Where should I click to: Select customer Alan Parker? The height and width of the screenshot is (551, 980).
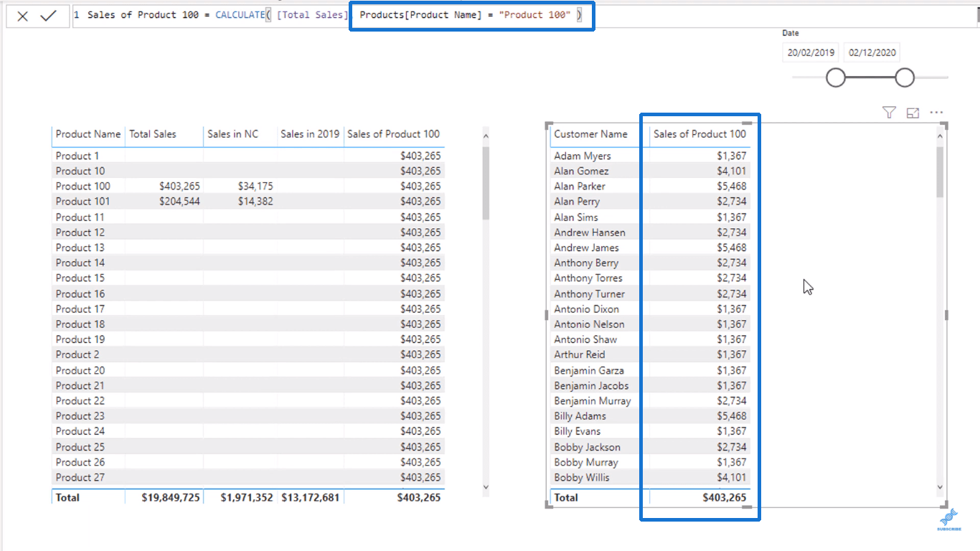pos(580,187)
